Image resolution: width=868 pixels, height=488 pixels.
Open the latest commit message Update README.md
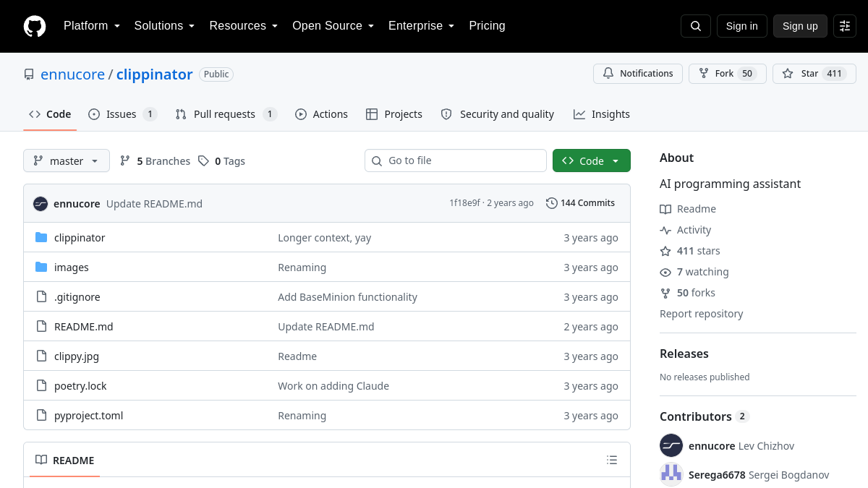pyautogui.click(x=154, y=204)
